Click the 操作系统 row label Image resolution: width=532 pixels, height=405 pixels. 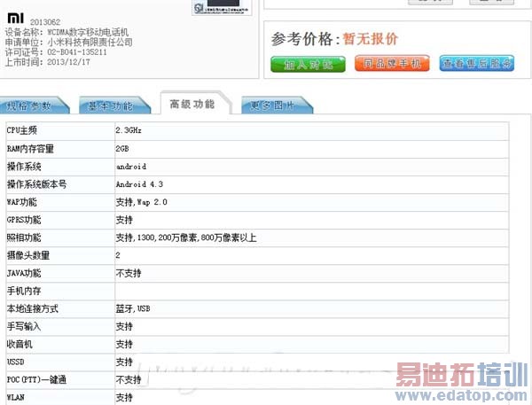pos(24,167)
